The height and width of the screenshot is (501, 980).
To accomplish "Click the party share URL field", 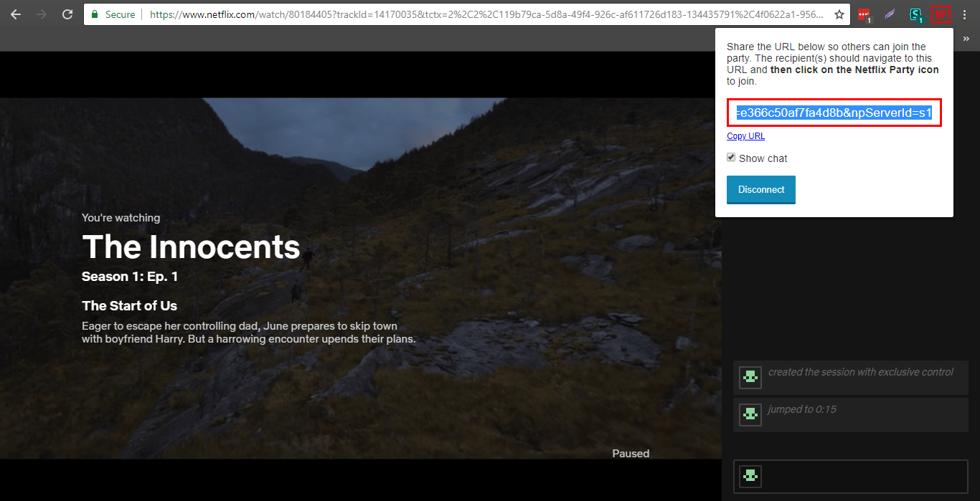I will [834, 113].
